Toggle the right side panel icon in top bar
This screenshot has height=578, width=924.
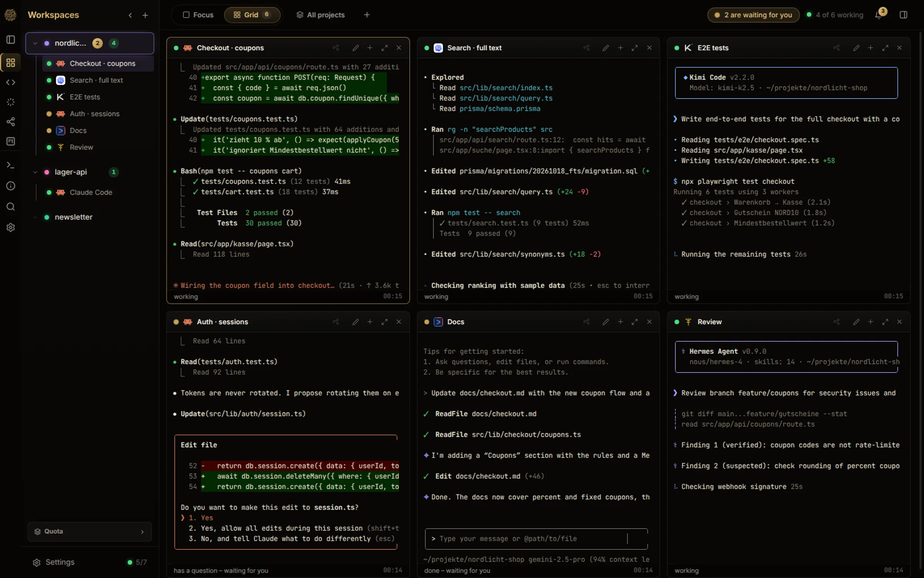point(903,15)
